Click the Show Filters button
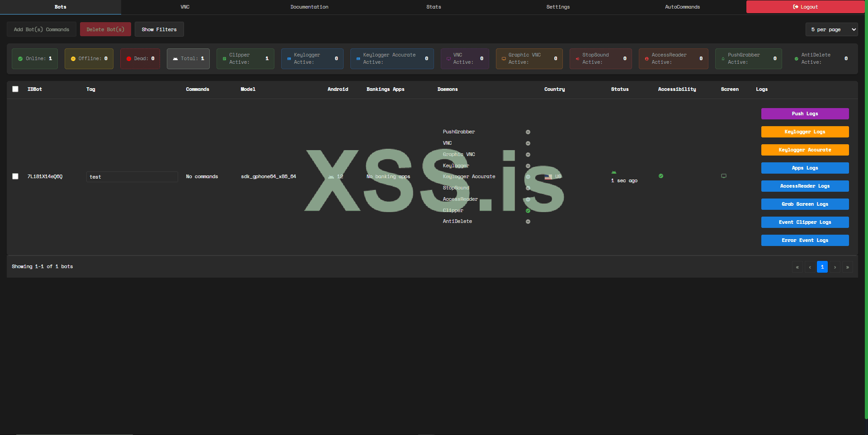The height and width of the screenshot is (435, 868). [x=159, y=29]
